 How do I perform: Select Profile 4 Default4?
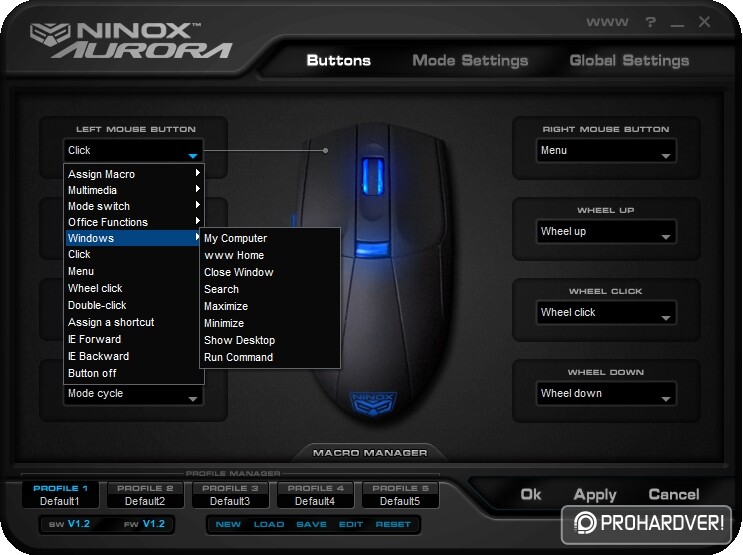pos(315,495)
